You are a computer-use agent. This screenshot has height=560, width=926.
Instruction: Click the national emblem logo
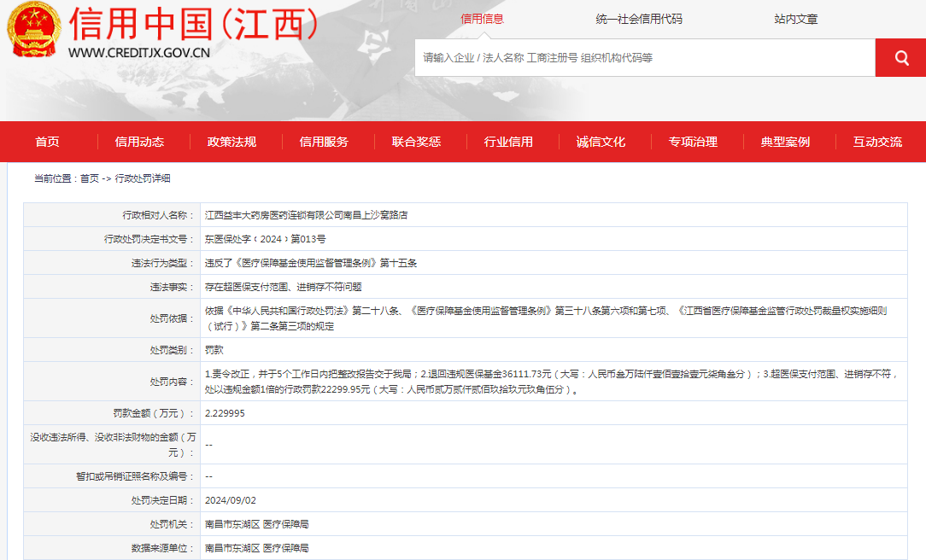click(x=33, y=30)
